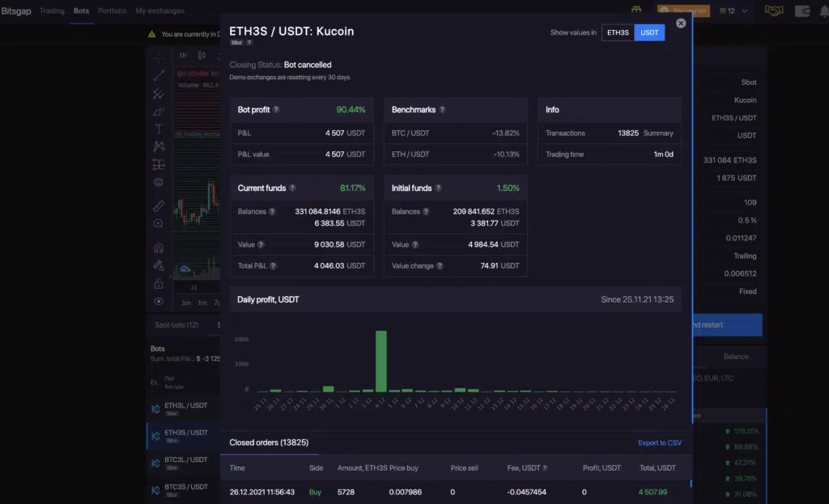The height and width of the screenshot is (504, 829).
Task: Click the yellow bridge icon in top bar
Action: pos(636,10)
